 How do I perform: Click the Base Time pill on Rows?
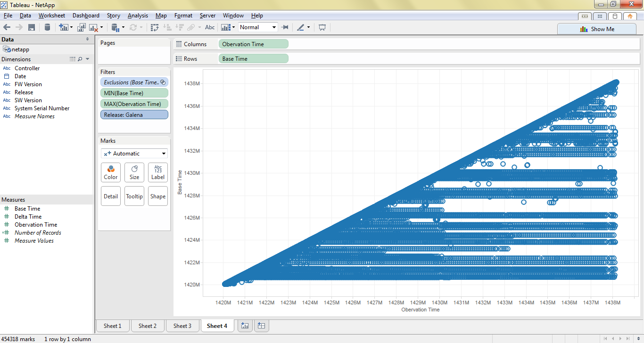253,59
